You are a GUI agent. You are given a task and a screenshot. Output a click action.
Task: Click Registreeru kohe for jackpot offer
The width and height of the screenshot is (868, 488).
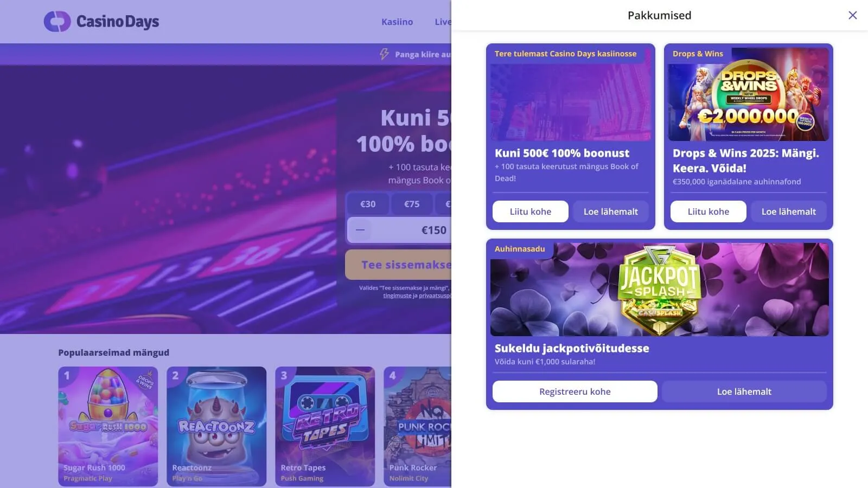click(x=575, y=391)
